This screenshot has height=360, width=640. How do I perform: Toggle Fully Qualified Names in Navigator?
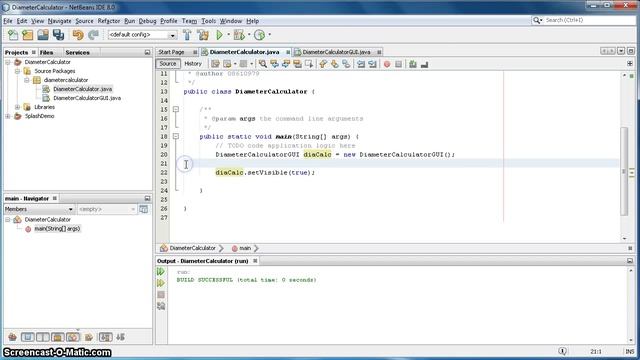[89, 337]
